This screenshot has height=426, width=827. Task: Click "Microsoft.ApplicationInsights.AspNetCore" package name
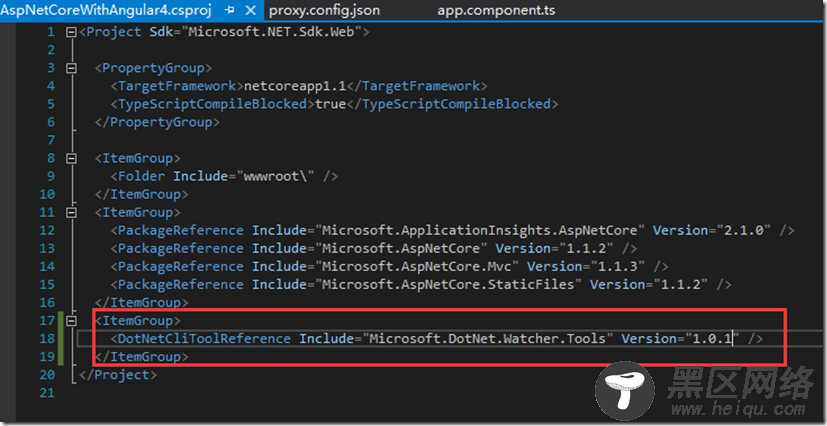[x=480, y=230]
